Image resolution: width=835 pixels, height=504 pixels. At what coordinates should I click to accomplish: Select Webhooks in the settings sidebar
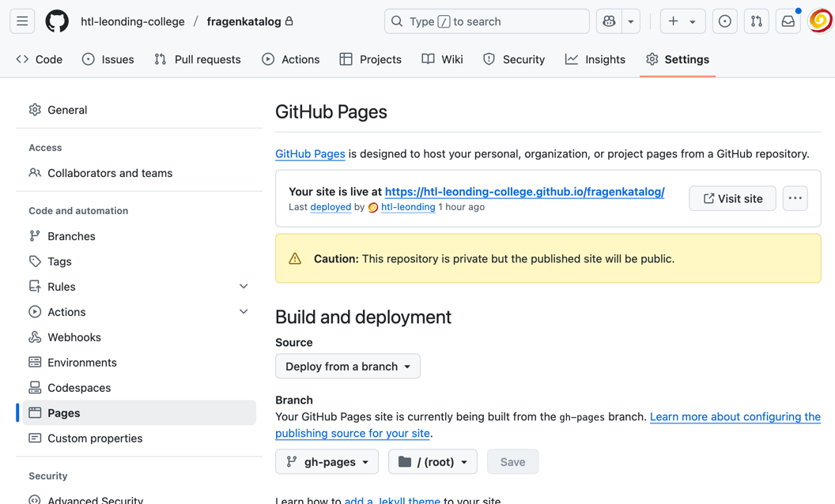click(74, 337)
